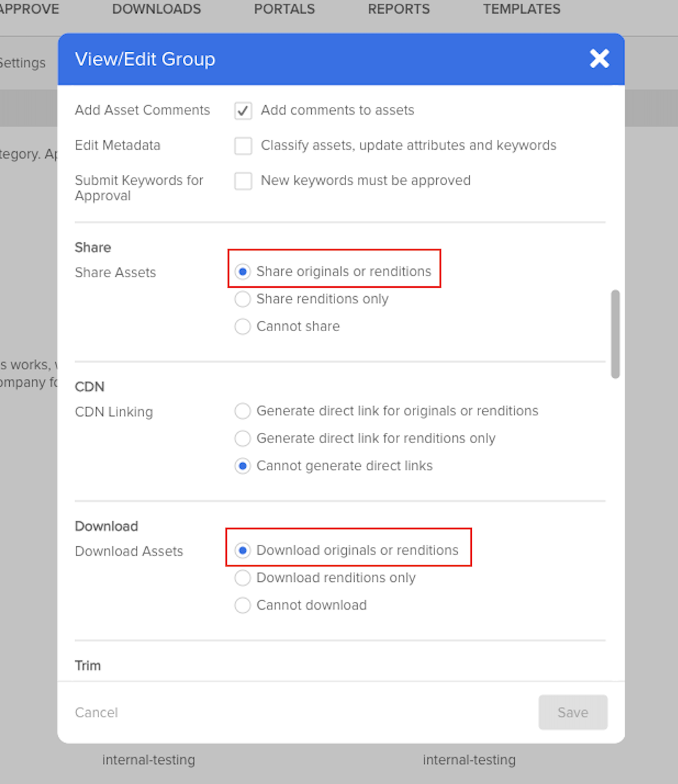Click the Edit Metadata label
This screenshot has height=784, width=678.
tap(117, 145)
